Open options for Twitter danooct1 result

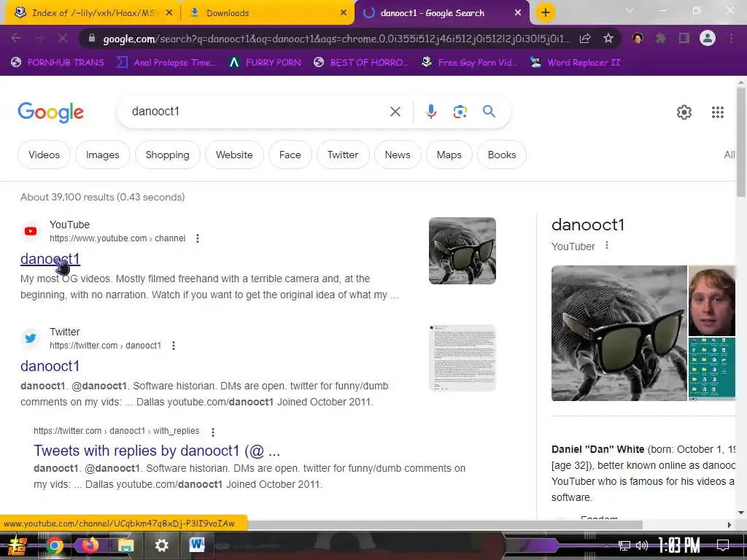[174, 345]
